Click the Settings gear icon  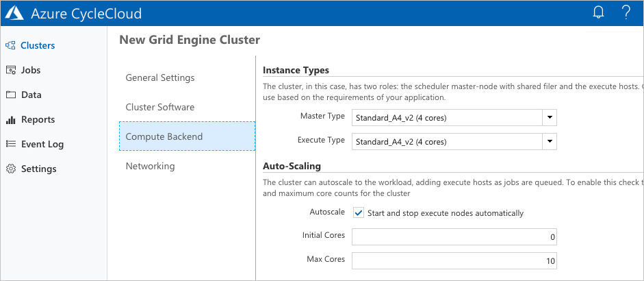pos(10,169)
